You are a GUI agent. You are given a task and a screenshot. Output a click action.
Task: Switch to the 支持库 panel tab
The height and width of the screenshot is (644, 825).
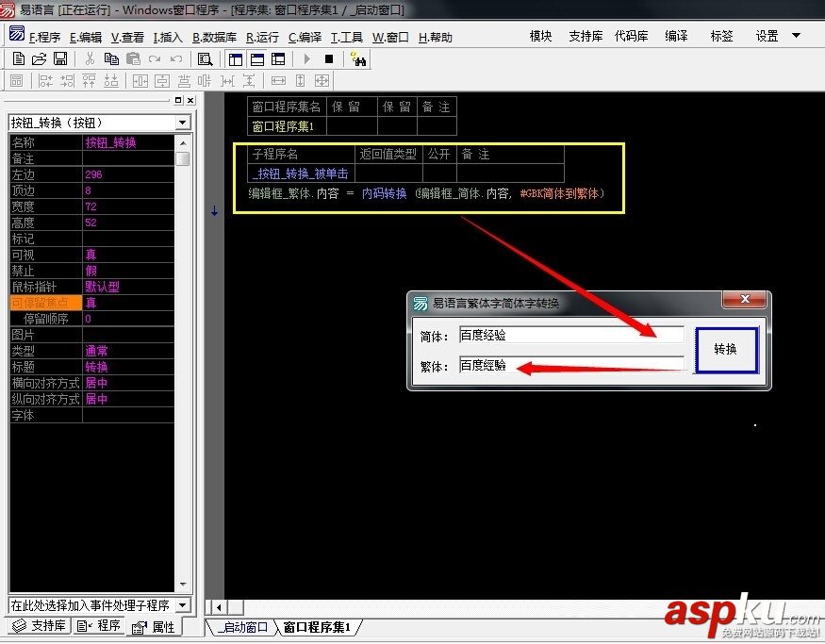(x=40, y=625)
